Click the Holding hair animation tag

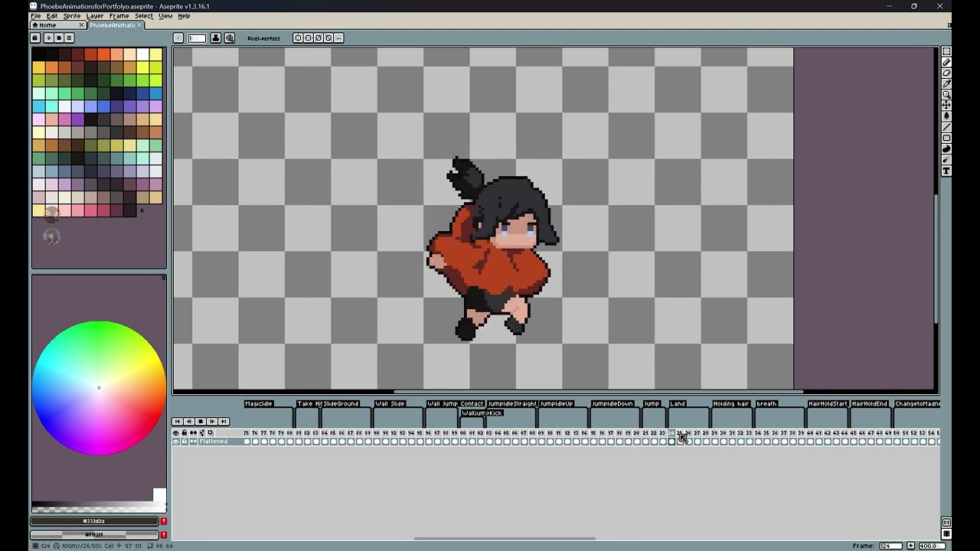(x=731, y=404)
